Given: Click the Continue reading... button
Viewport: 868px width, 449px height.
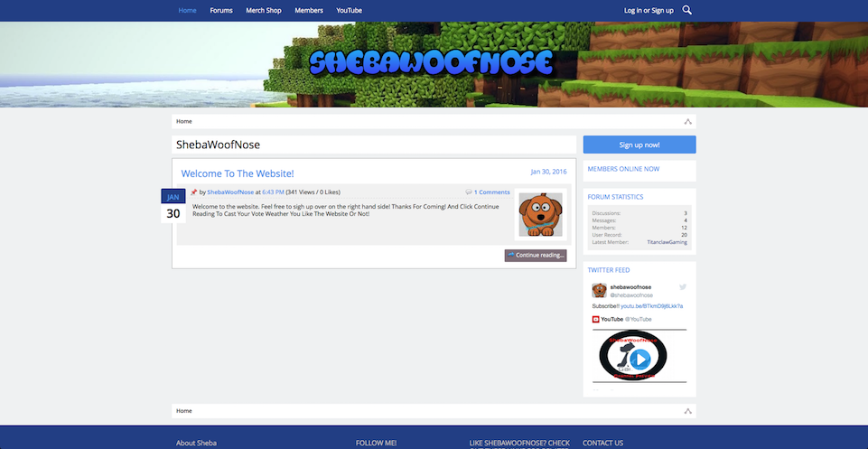Looking at the screenshot, I should [536, 256].
